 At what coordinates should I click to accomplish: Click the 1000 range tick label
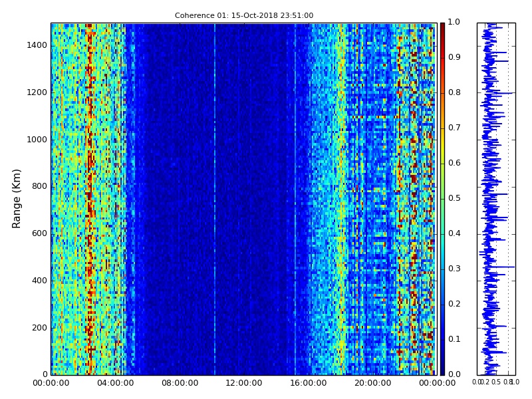(x=37, y=140)
